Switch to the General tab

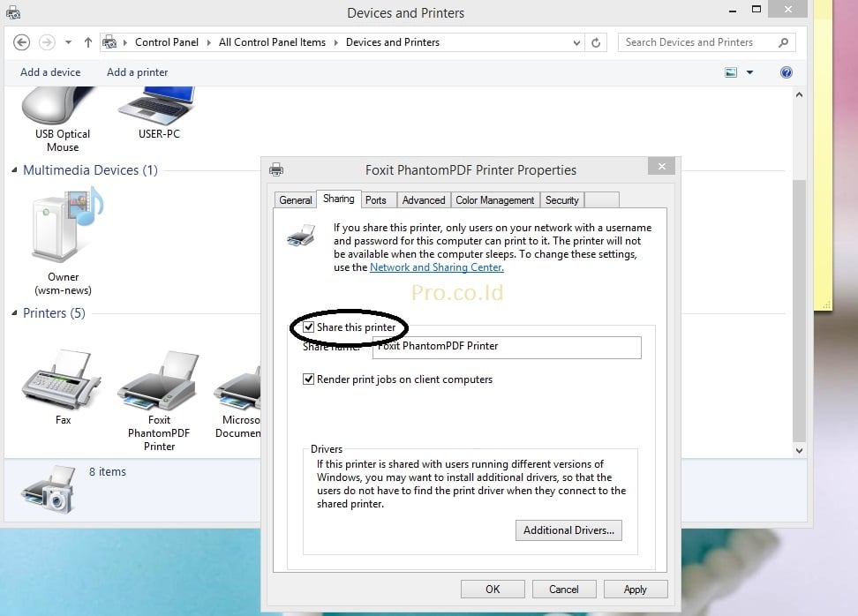point(296,200)
